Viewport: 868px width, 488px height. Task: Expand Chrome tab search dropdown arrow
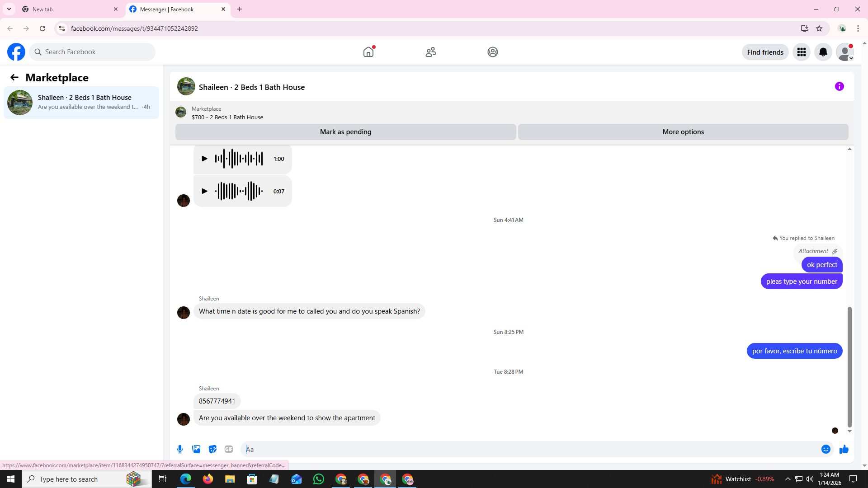(9, 9)
